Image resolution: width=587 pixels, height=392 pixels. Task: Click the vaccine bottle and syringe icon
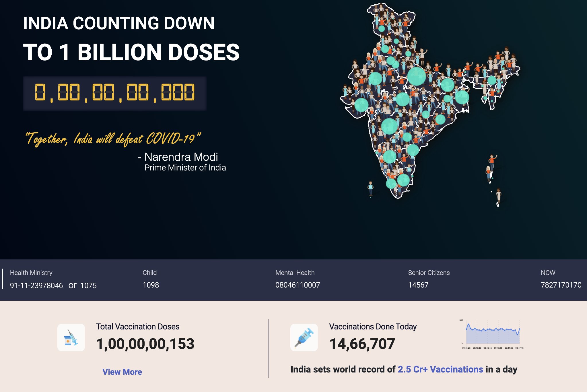tap(71, 337)
